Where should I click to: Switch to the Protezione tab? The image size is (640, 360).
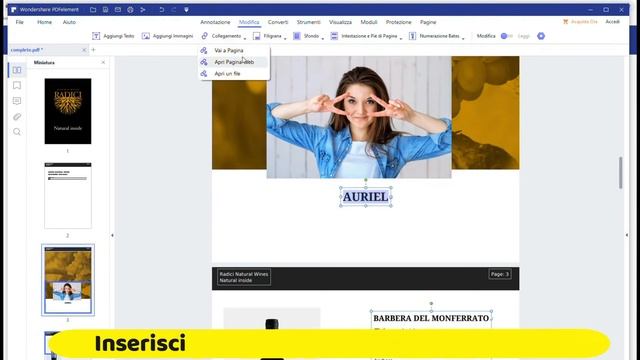(399, 22)
